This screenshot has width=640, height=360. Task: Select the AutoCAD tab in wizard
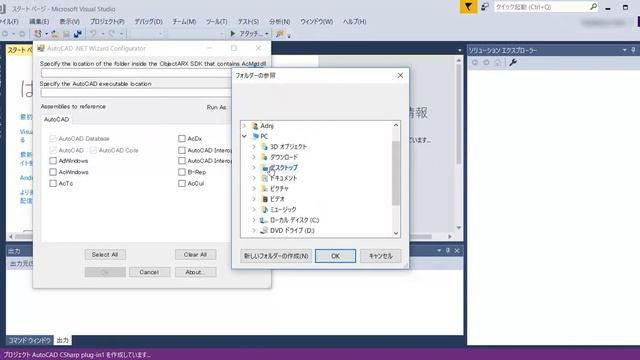56,119
